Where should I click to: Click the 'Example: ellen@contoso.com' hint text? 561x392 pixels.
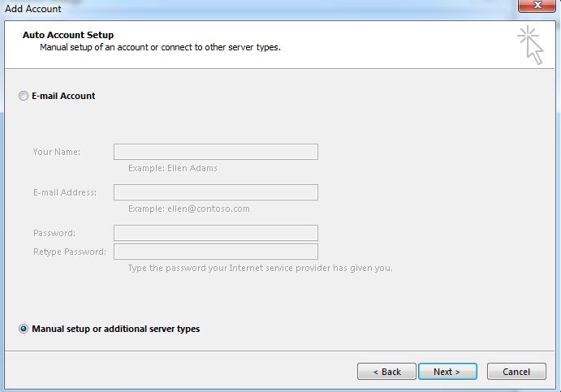click(189, 209)
